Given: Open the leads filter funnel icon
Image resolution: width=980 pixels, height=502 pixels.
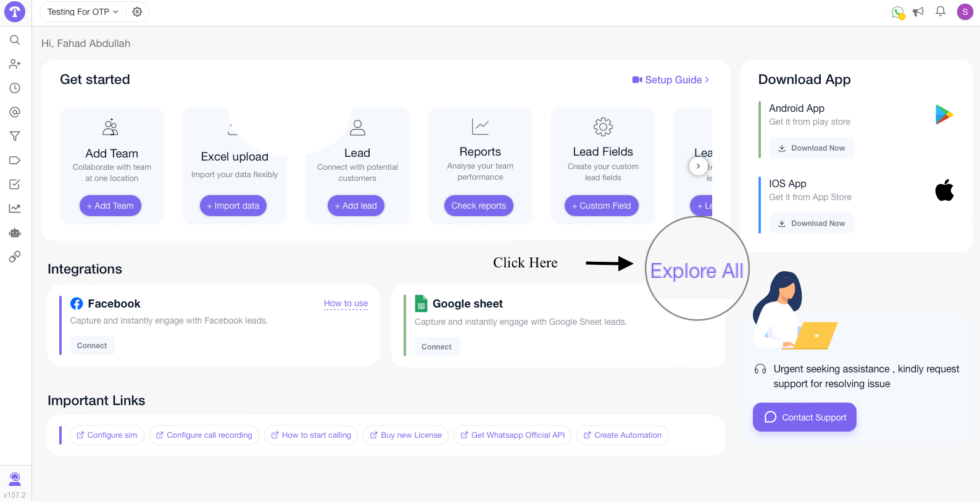Looking at the screenshot, I should coord(15,136).
